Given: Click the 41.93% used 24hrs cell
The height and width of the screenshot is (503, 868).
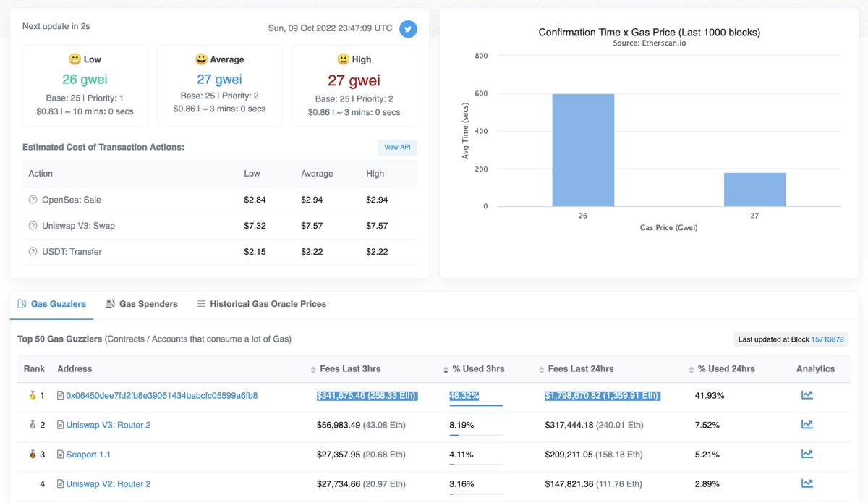Looking at the screenshot, I should (710, 396).
